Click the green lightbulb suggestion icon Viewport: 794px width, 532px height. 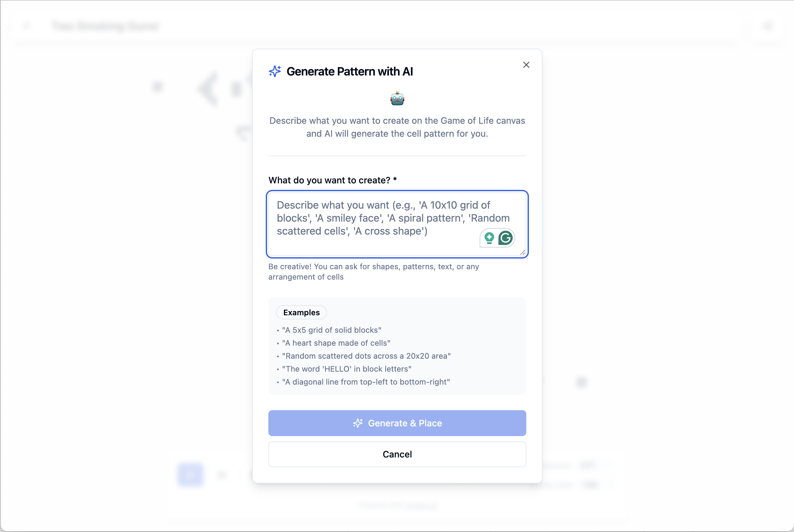click(x=489, y=238)
